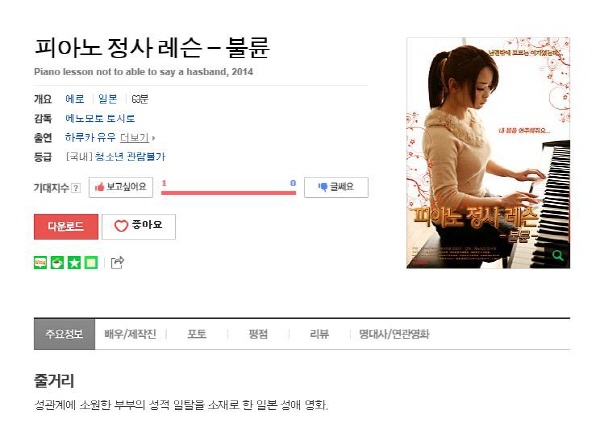The image size is (600, 425).
Task: Select the 평점 tab
Action: [x=258, y=334]
